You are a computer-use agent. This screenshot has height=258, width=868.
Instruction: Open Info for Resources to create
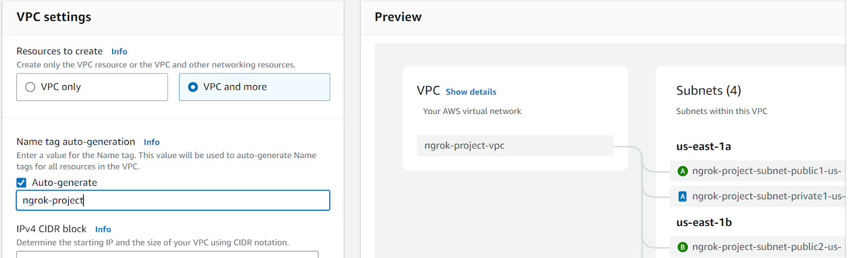click(119, 52)
